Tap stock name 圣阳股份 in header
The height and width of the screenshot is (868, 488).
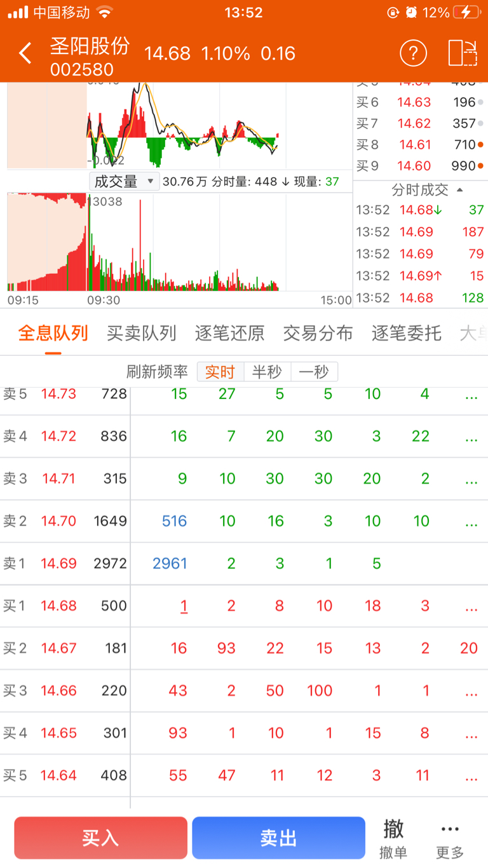coord(90,46)
